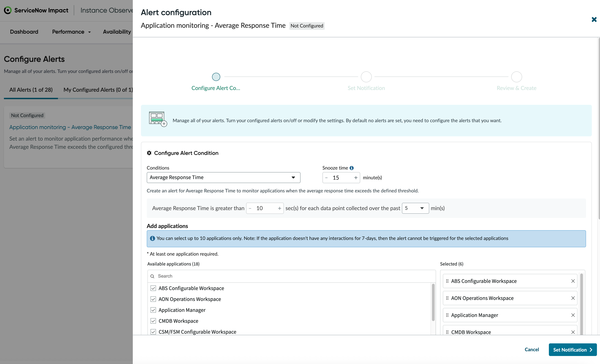
Task: Click the Selected (6) label
Action: (x=452, y=264)
